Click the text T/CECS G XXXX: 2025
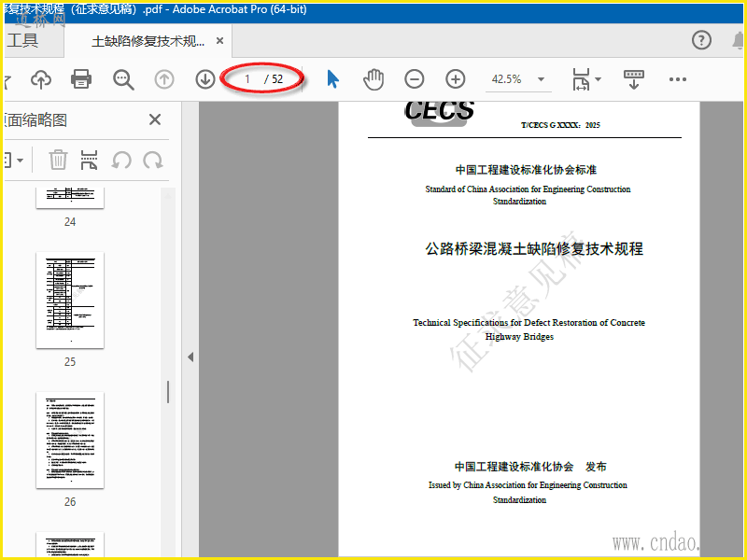747x560 pixels. pyautogui.click(x=560, y=125)
